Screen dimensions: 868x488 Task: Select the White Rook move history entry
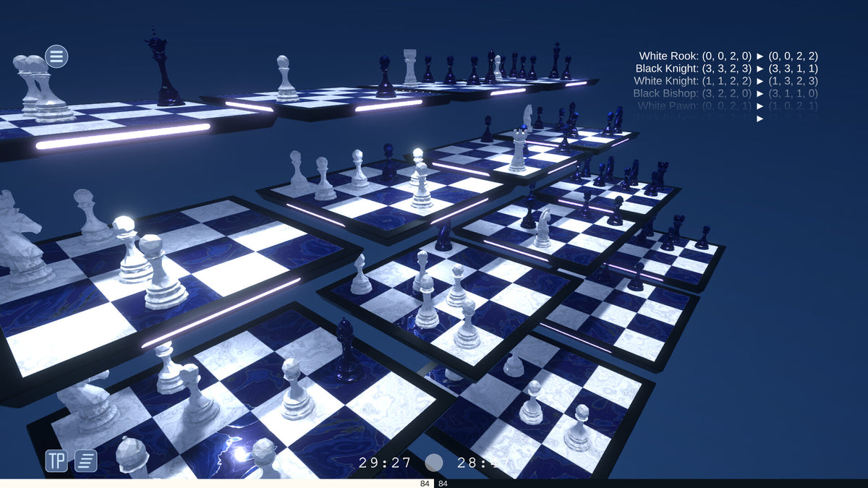728,56
